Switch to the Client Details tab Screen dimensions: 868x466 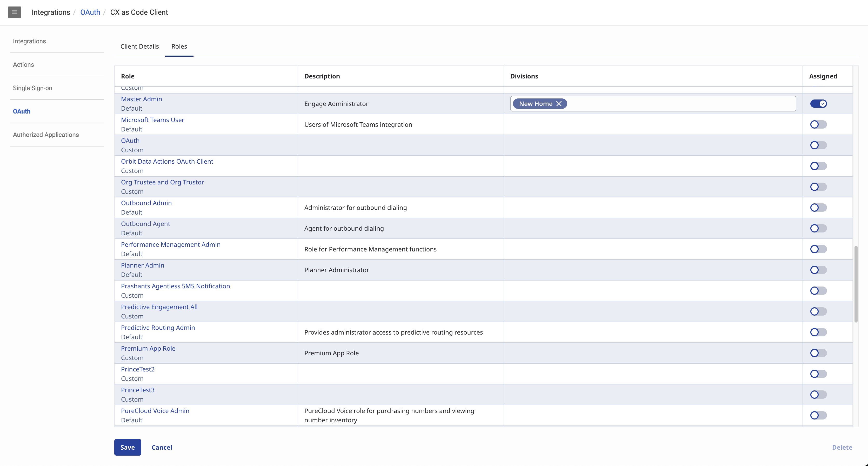click(x=139, y=46)
